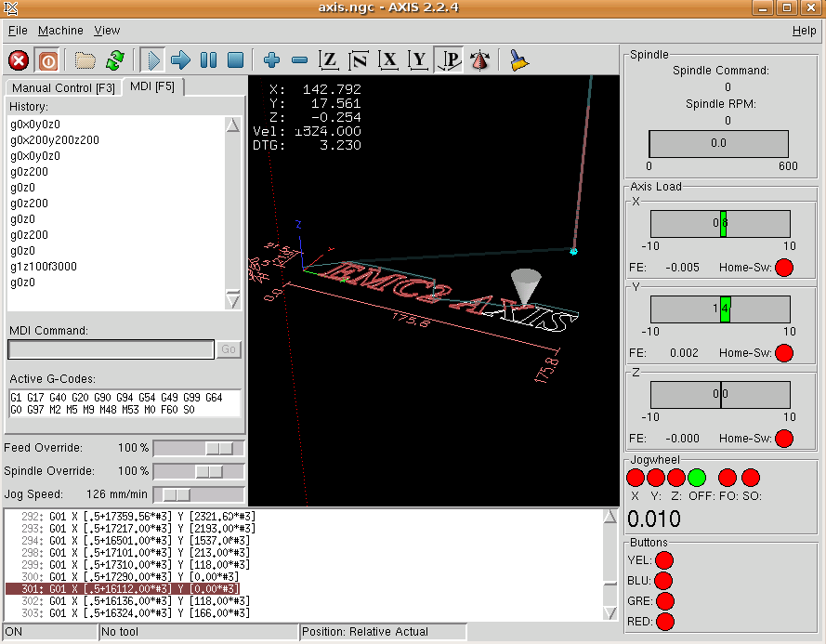
Task: Clear the live plot with the brush icon
Action: pyautogui.click(x=518, y=60)
